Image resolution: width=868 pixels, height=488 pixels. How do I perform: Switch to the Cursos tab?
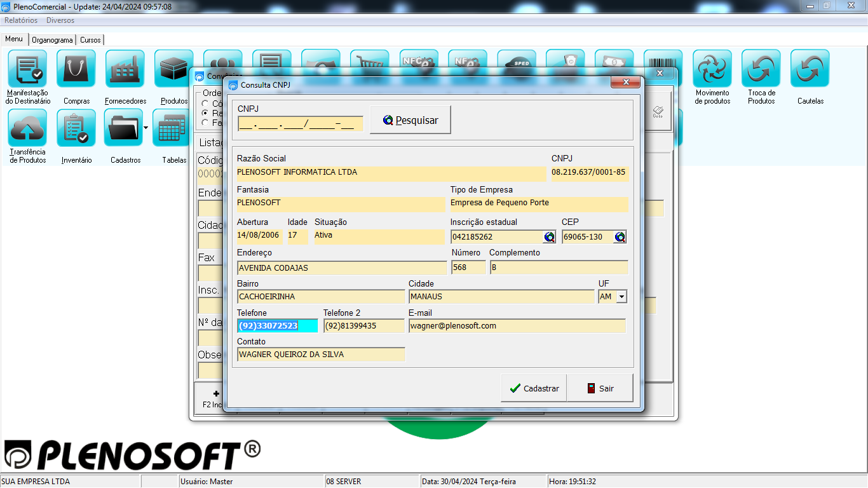pos(90,39)
